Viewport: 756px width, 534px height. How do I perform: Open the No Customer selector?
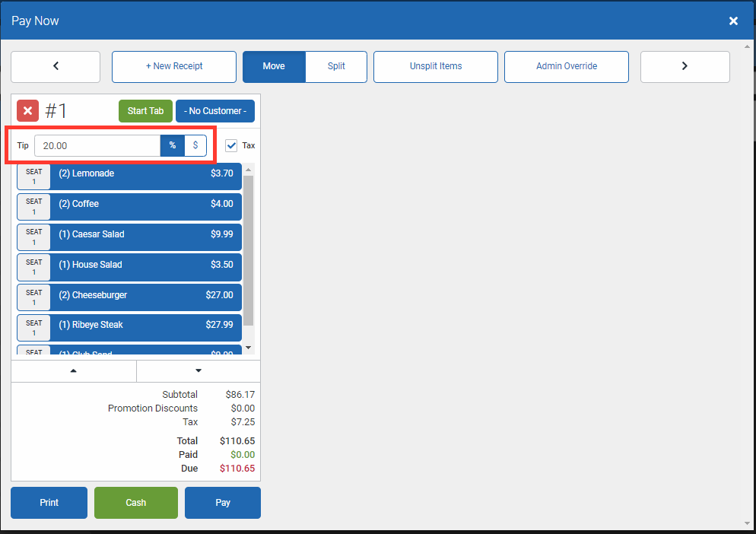(x=215, y=110)
